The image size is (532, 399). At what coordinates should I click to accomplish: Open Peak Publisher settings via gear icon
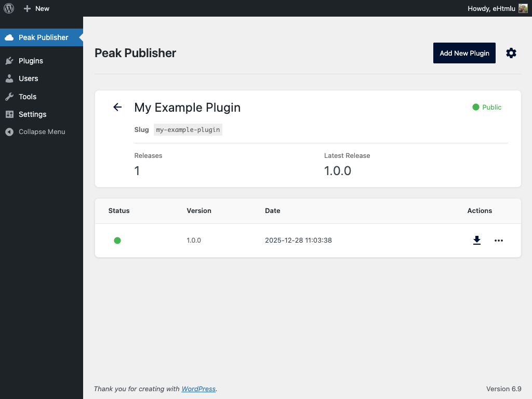(x=511, y=53)
